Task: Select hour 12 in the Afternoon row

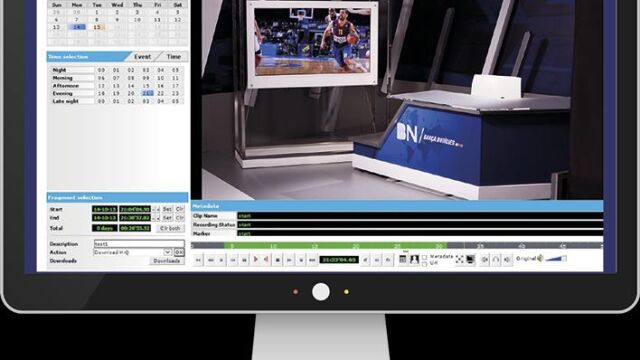Action: click(101, 86)
